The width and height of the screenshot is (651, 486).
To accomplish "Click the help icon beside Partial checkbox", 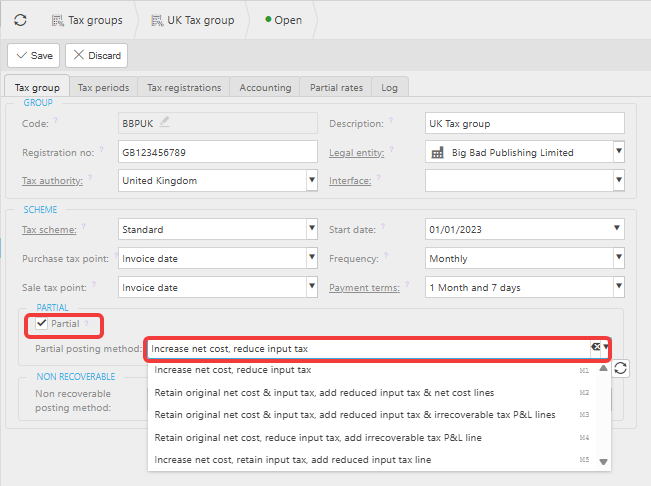I will (86, 322).
